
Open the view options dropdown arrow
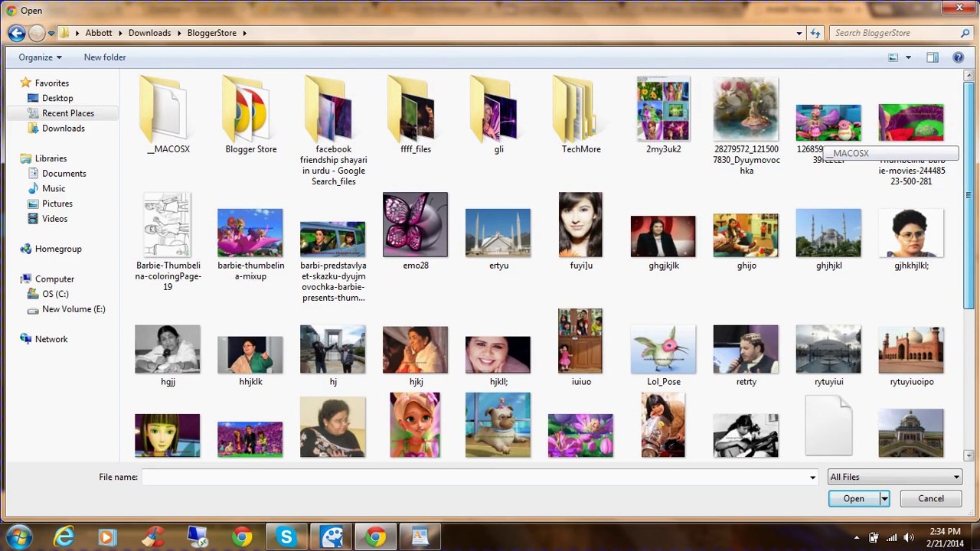pos(908,57)
